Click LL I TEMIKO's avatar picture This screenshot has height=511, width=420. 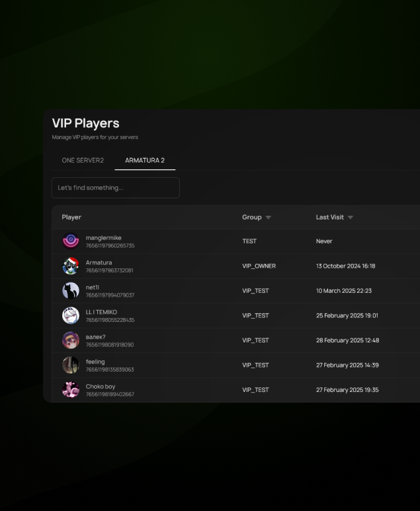pos(70,315)
